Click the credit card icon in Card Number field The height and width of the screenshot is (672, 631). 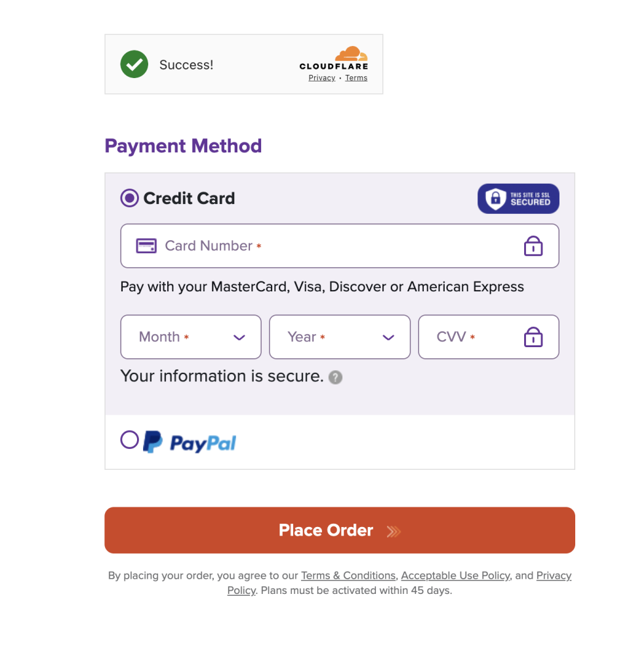[x=146, y=246]
